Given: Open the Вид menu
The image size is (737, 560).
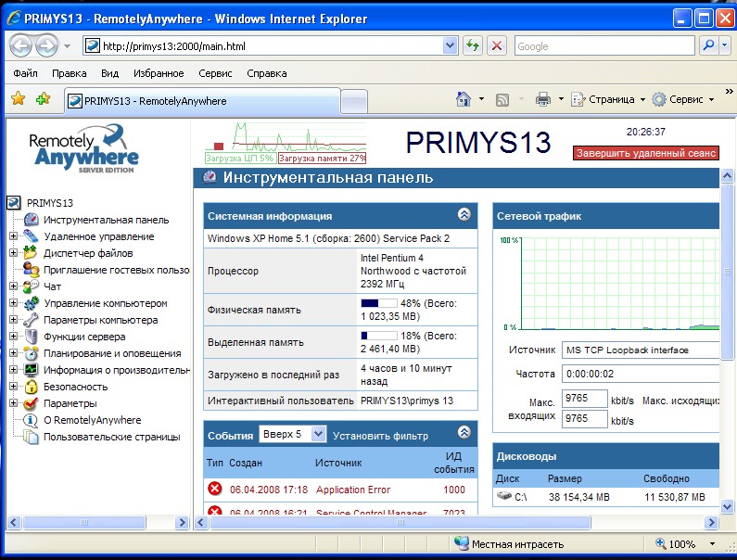Looking at the screenshot, I should click(x=109, y=73).
